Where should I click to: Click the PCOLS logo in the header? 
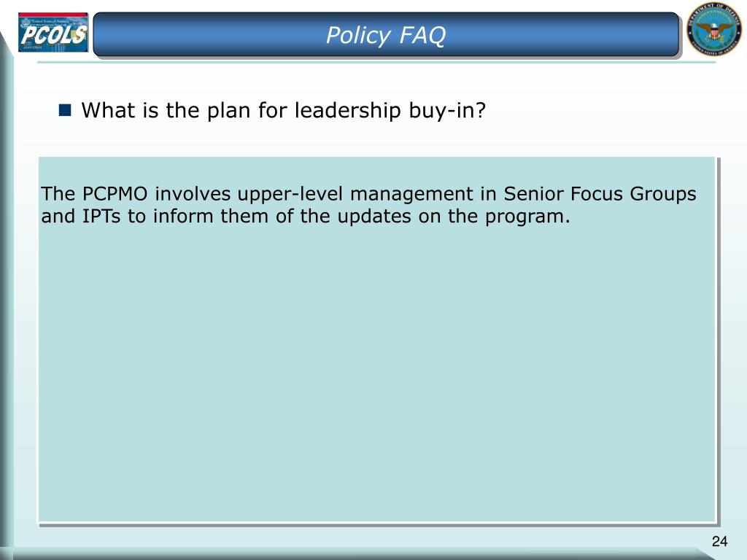[x=53, y=32]
